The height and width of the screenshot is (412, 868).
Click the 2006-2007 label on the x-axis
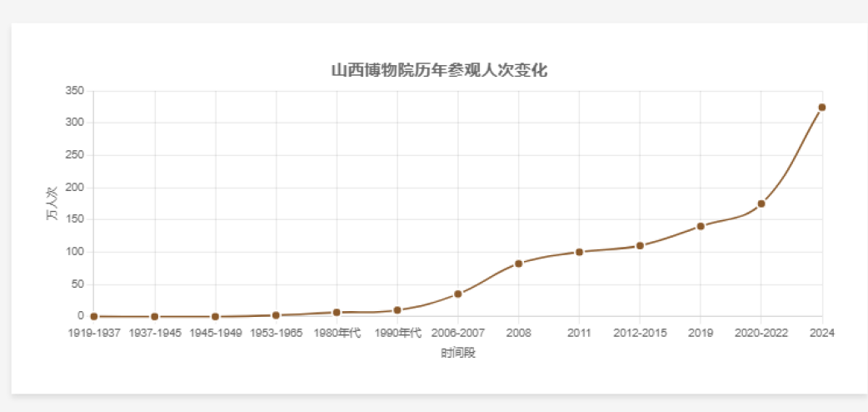point(458,333)
